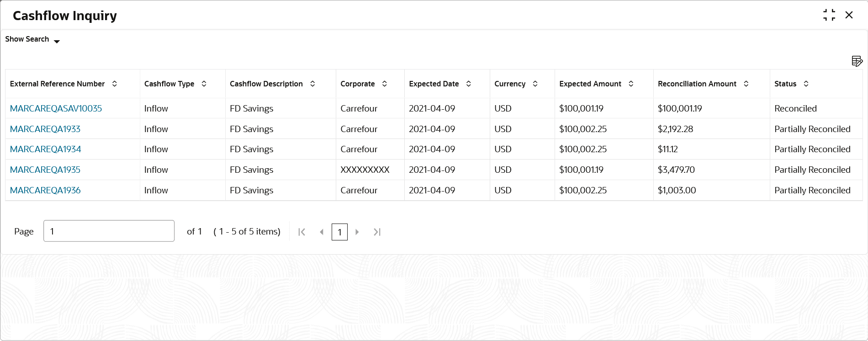Open the MARCAREQA1935 reference link
Viewport: 868px width, 341px height.
(x=45, y=170)
